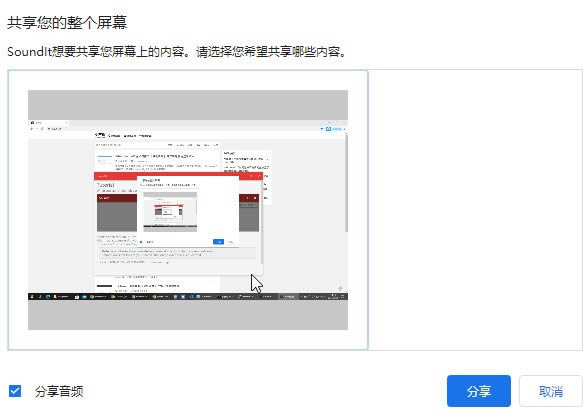Click the 共享您的整个屏幕 dialog title
587x415 pixels.
tap(67, 22)
